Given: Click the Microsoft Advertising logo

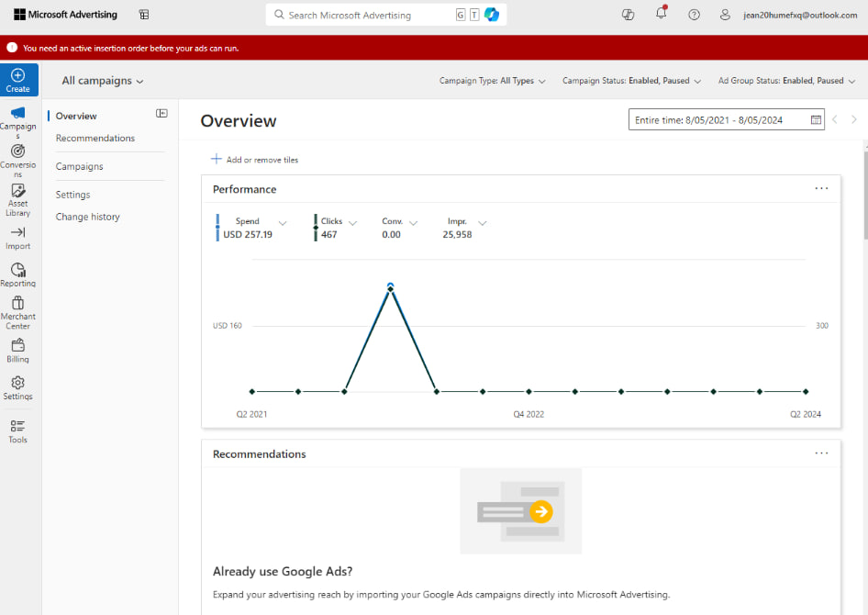Looking at the screenshot, I should pos(65,15).
